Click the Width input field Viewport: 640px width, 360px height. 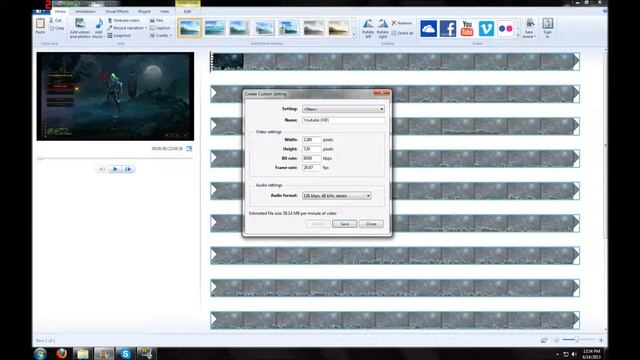(x=311, y=140)
